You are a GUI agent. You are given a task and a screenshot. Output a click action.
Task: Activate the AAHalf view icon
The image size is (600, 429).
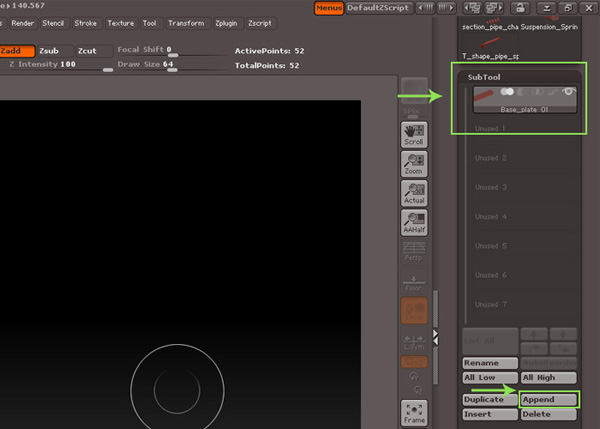(x=413, y=223)
